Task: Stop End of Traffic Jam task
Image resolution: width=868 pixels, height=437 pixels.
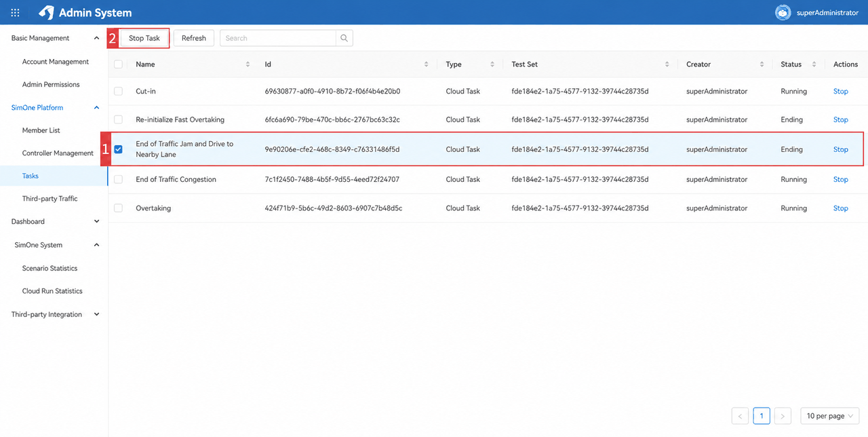Action: point(841,149)
